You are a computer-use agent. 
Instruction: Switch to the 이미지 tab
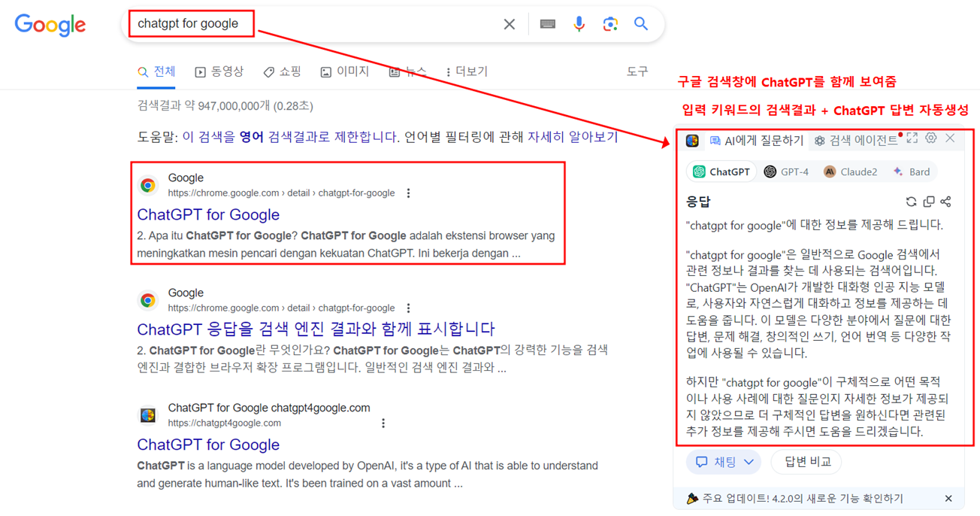345,71
